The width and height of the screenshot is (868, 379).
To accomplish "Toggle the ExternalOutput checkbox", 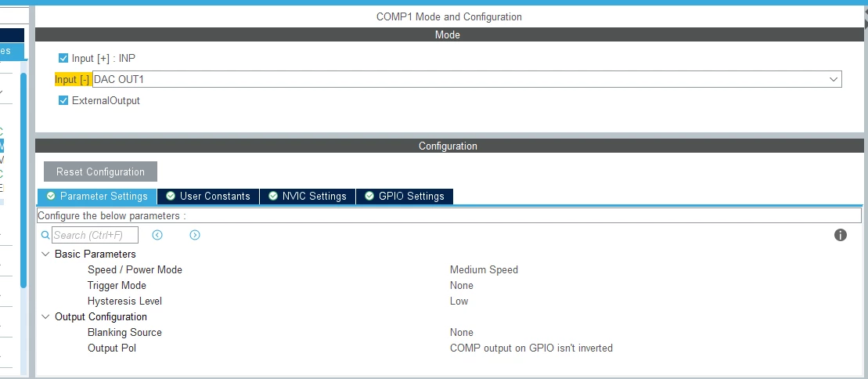I will click(63, 100).
